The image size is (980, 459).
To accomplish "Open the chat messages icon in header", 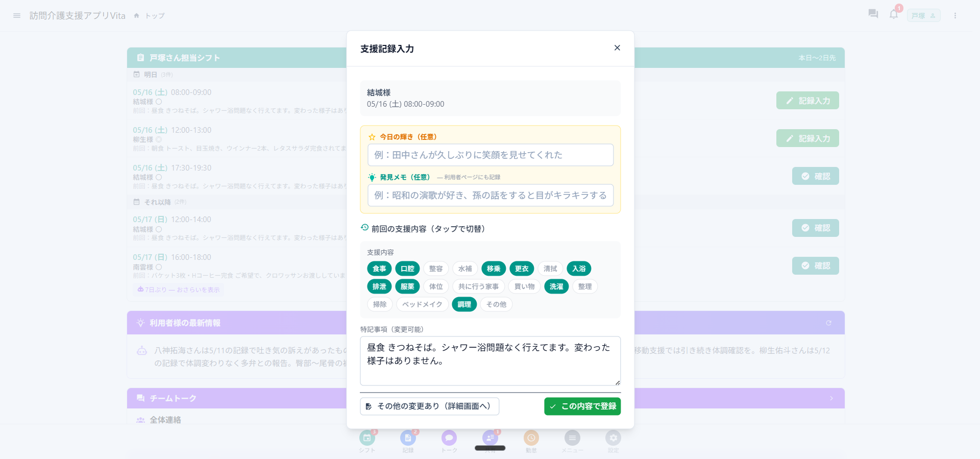I will (x=873, y=14).
